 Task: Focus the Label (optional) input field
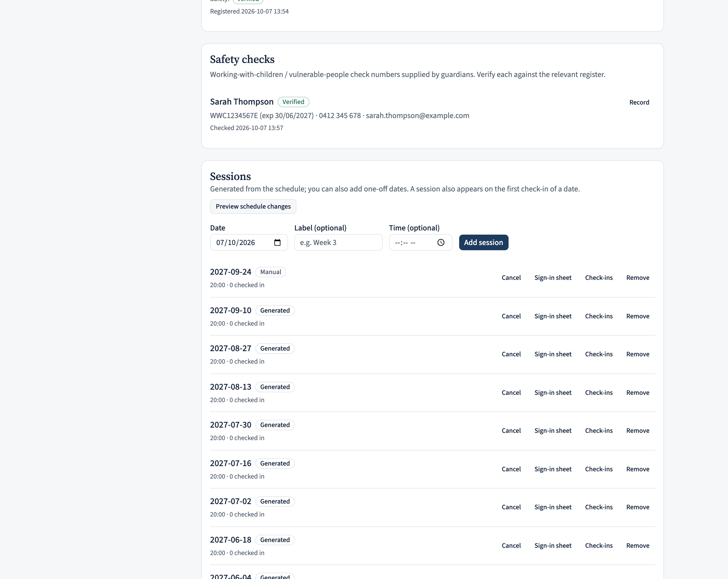338,242
